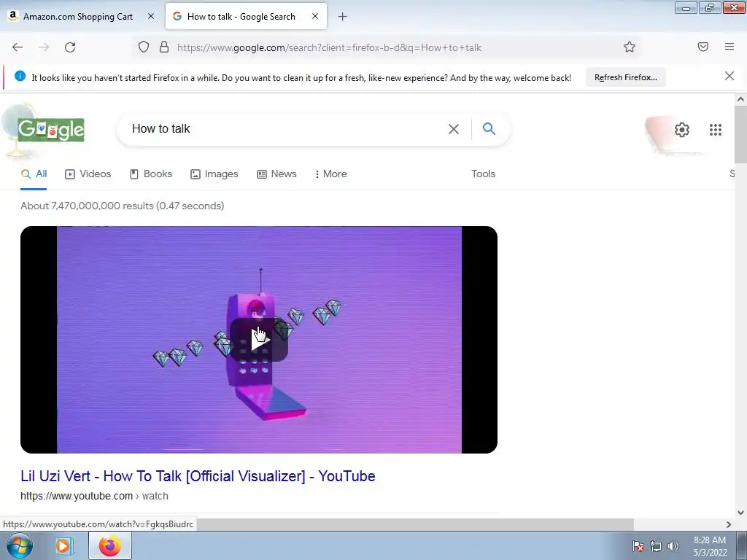This screenshot has height=560, width=747.
Task: Expand the More search categories menu
Action: pos(330,174)
